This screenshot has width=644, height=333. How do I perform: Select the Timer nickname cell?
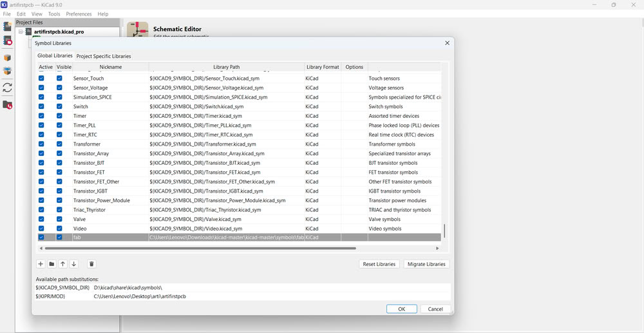111,116
